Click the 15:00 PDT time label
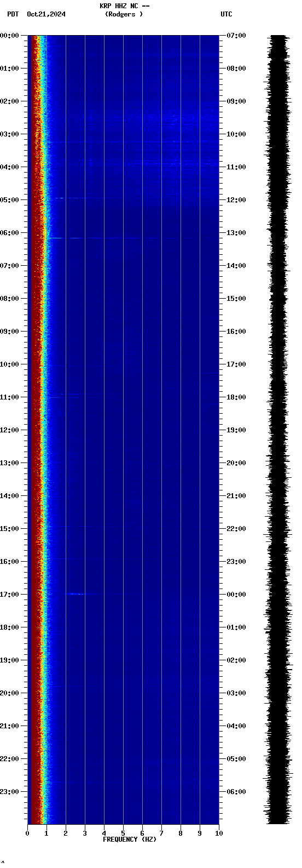The height and width of the screenshot is (868, 302). pyautogui.click(x=9, y=529)
